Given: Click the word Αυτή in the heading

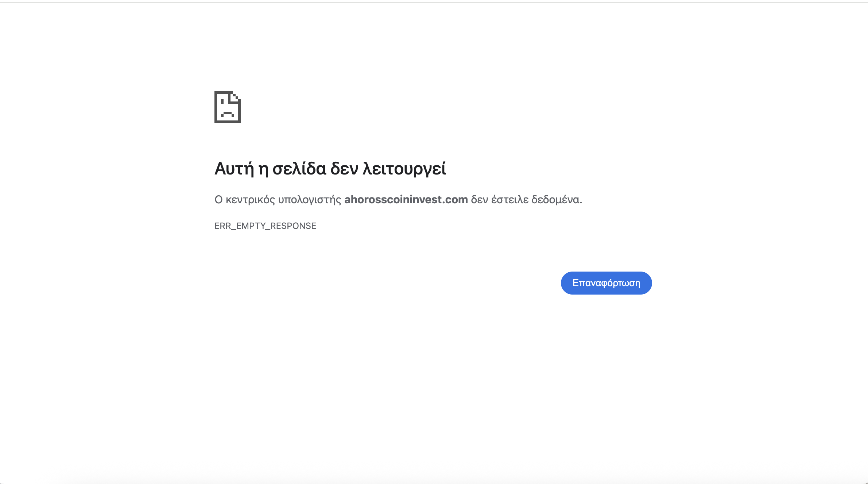Looking at the screenshot, I should 234,169.
